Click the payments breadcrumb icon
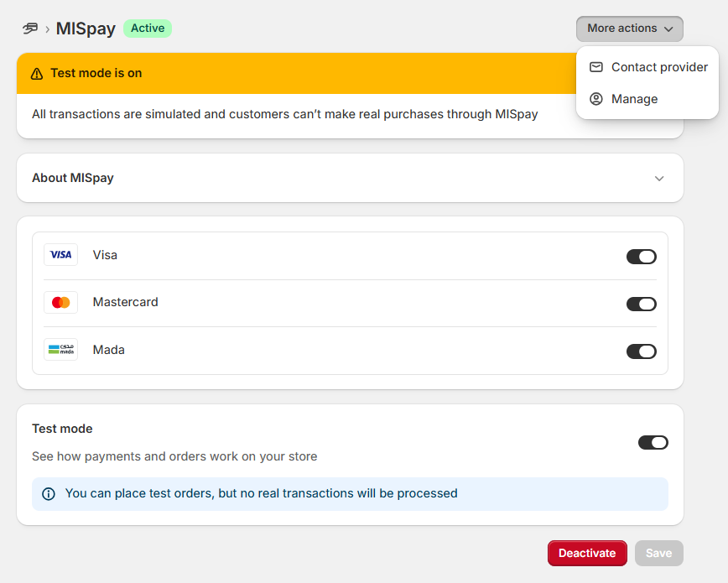This screenshot has width=728, height=583. pos(30,29)
